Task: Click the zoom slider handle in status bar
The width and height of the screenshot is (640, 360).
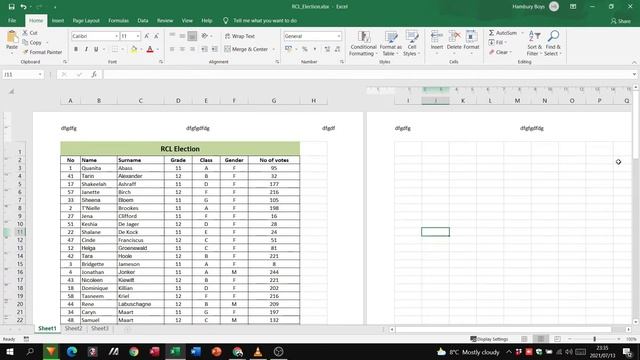Action: click(594, 339)
